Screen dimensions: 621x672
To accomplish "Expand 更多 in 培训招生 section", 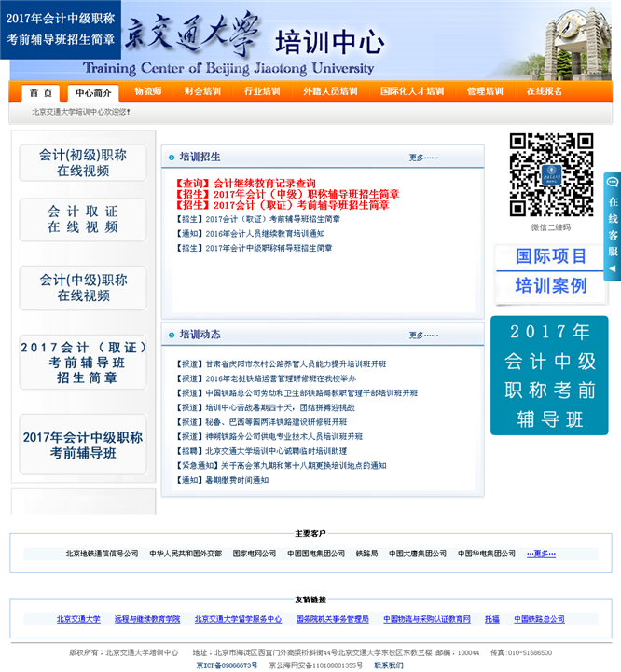I will pos(423,158).
